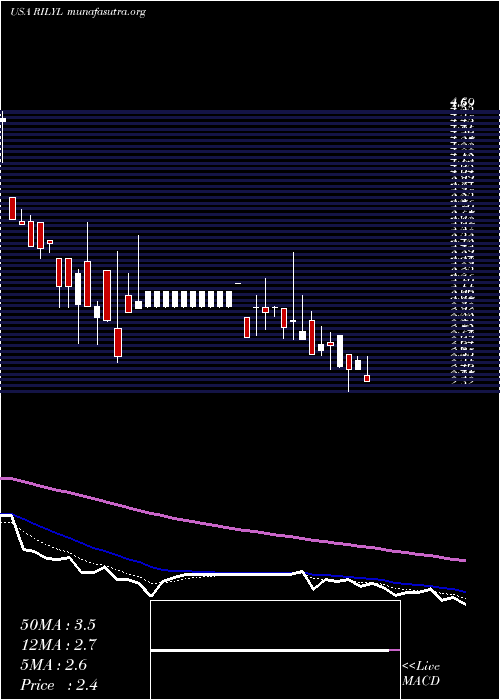
Task: Click the white MACD horizontal line
Action: 270,651
